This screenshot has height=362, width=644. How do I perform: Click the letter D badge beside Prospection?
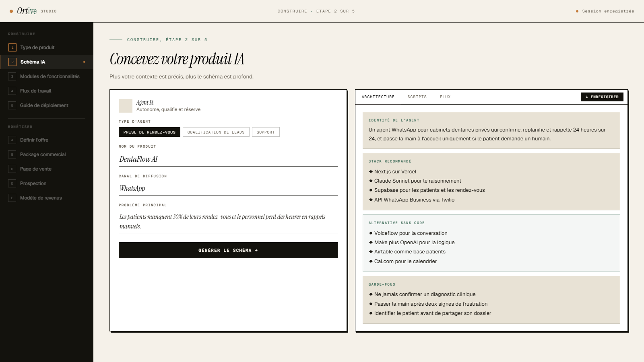click(x=12, y=183)
